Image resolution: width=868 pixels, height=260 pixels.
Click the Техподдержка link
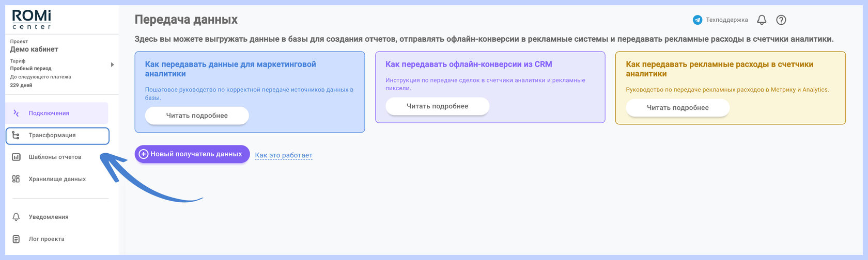point(727,20)
